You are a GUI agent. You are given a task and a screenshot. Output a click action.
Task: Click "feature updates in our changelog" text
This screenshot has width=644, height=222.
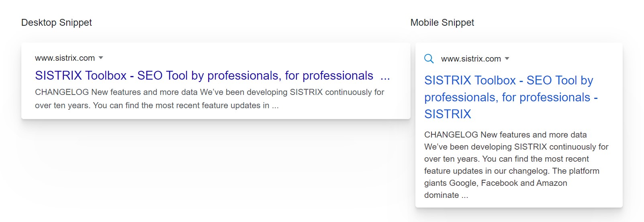click(x=486, y=171)
